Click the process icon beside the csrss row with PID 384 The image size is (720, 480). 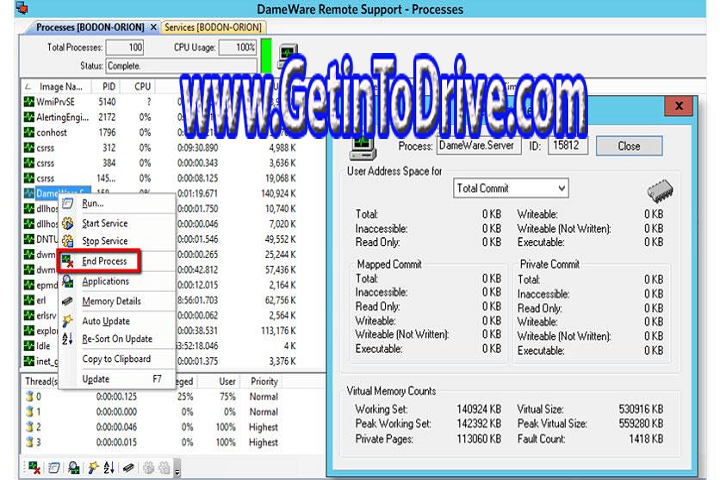pos(29,163)
